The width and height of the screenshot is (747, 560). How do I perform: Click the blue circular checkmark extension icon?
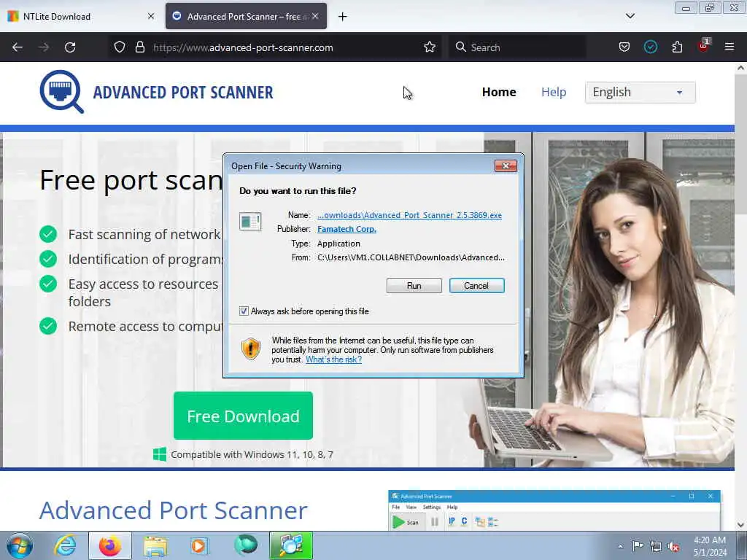650,47
